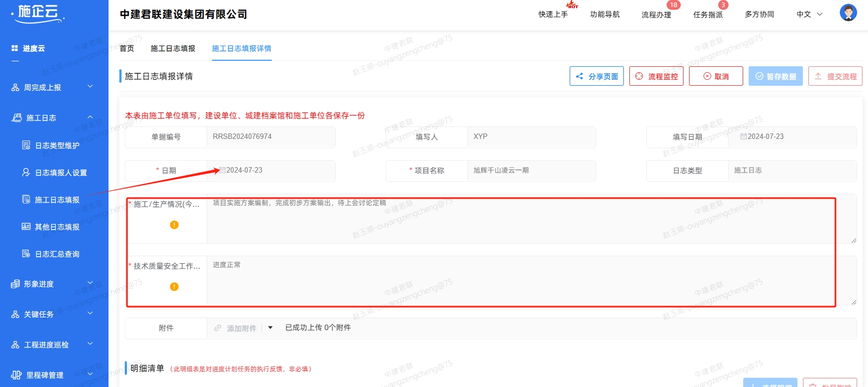
Task: Click the orange warning icon under 技术质量安全工作
Action: coord(174,287)
